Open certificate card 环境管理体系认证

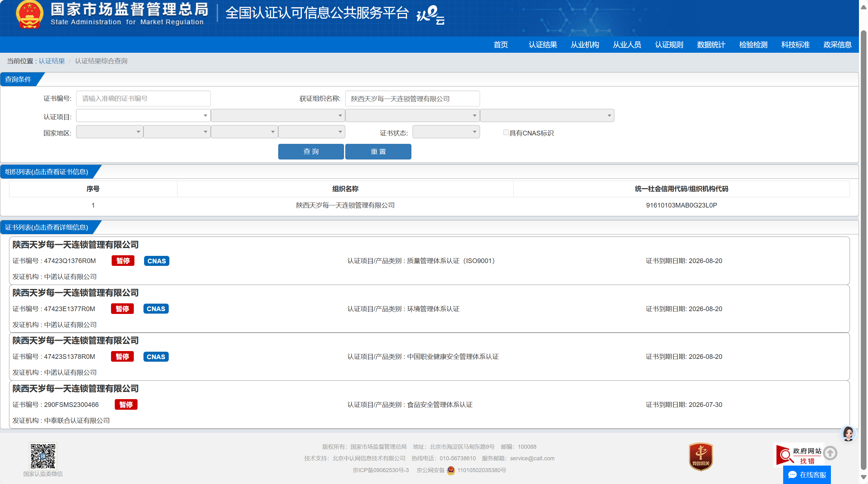click(429, 309)
